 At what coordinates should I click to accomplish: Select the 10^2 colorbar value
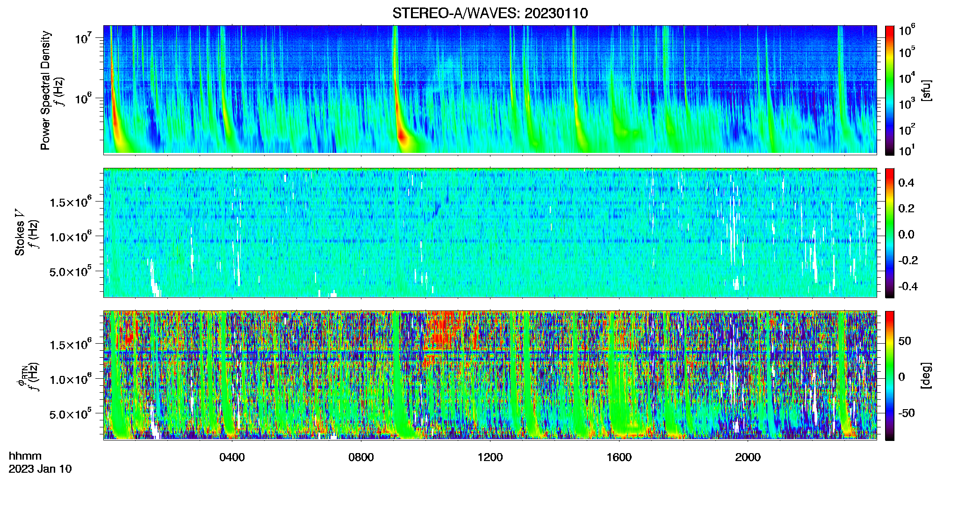(x=907, y=129)
